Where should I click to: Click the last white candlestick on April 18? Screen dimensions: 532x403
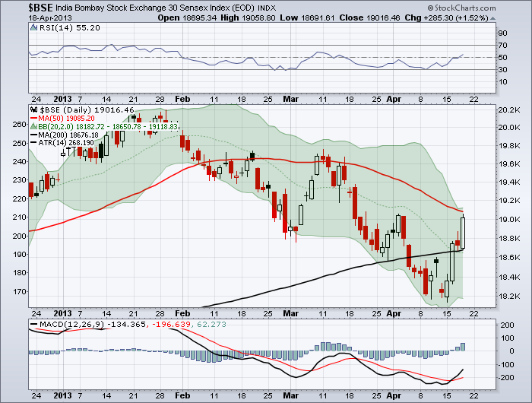pos(462,233)
